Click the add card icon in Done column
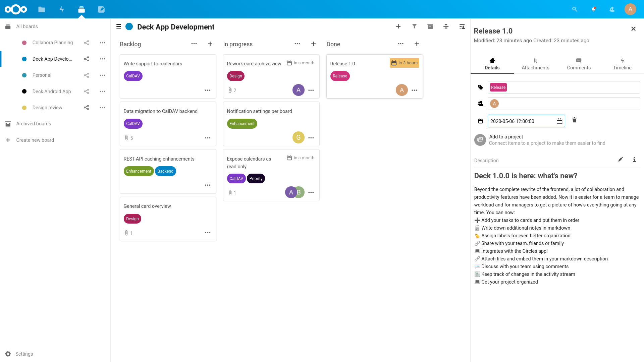644x362 pixels. 417,44
